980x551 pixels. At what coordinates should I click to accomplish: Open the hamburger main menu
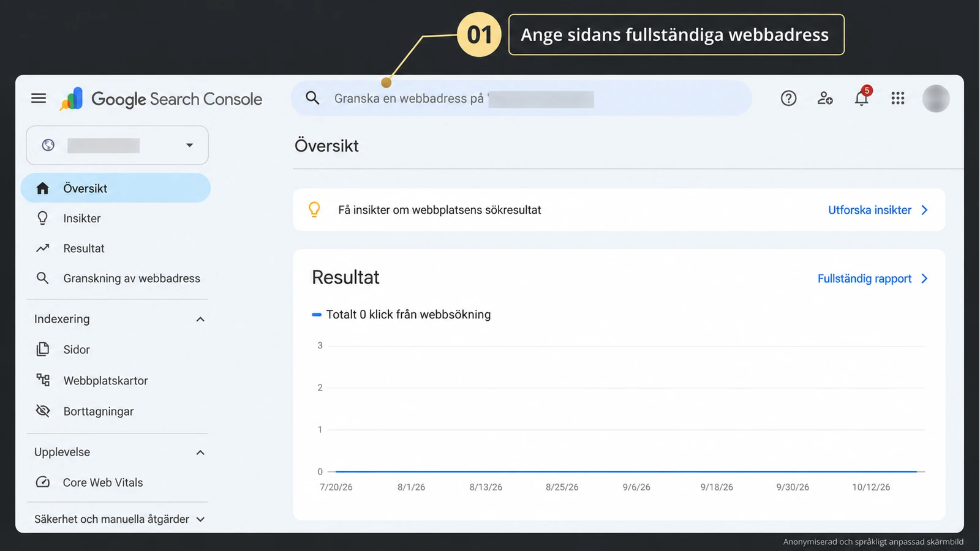39,98
